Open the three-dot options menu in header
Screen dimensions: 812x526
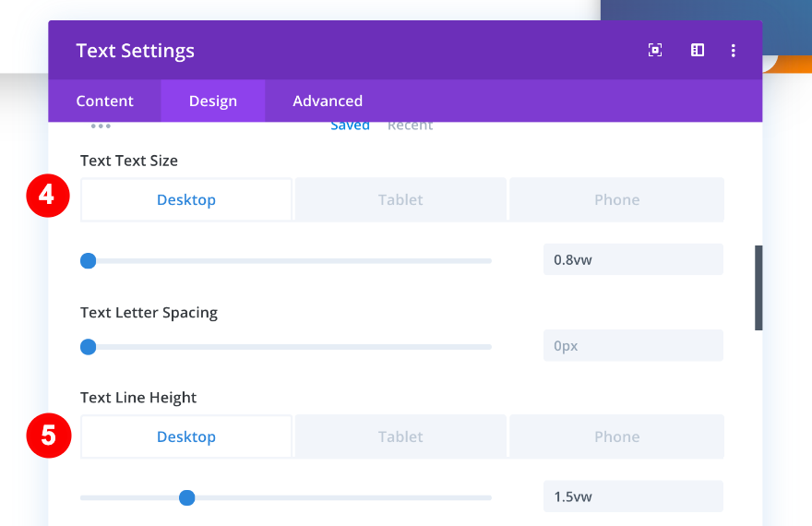pos(734,51)
